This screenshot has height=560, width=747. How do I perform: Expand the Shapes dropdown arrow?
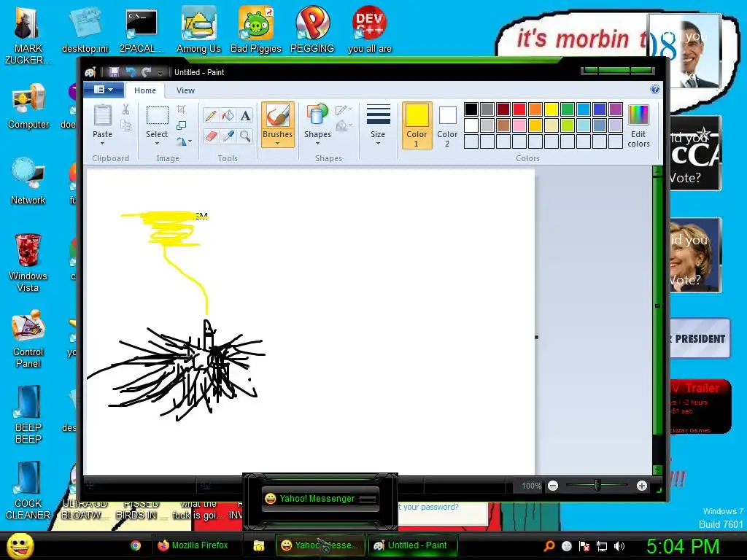(317, 143)
